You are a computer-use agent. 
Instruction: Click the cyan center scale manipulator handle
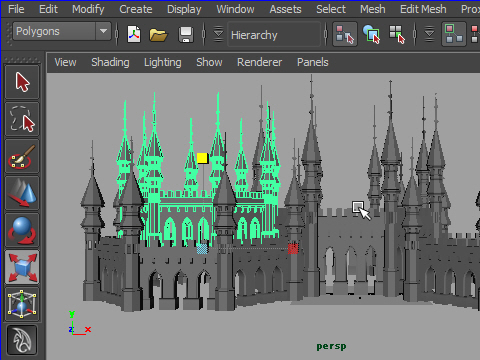tap(202, 249)
